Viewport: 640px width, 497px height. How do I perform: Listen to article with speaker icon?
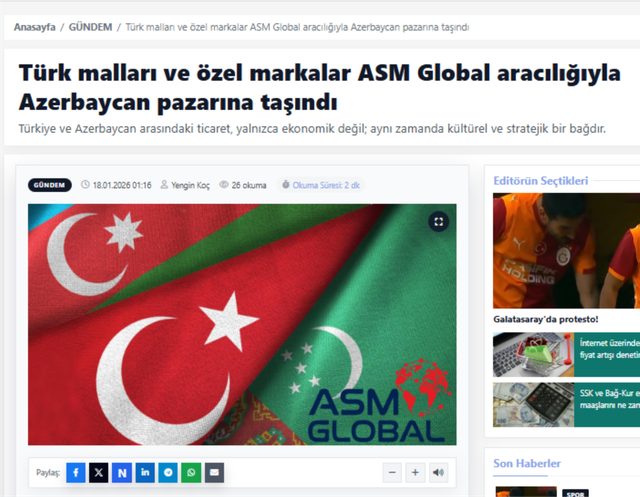point(438,473)
